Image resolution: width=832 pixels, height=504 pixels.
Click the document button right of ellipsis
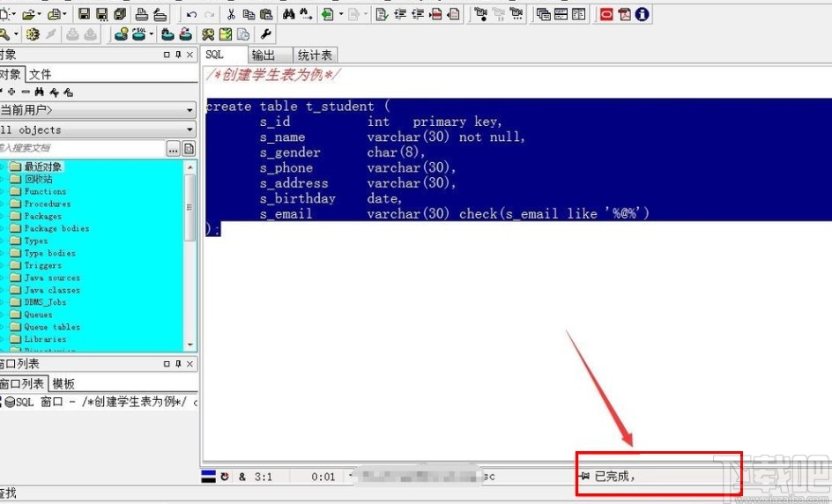(189, 149)
